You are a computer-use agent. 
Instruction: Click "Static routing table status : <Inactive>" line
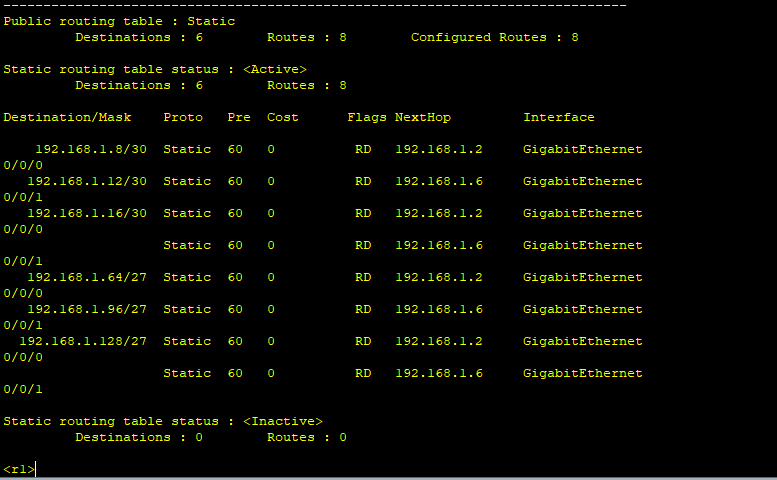click(163, 421)
